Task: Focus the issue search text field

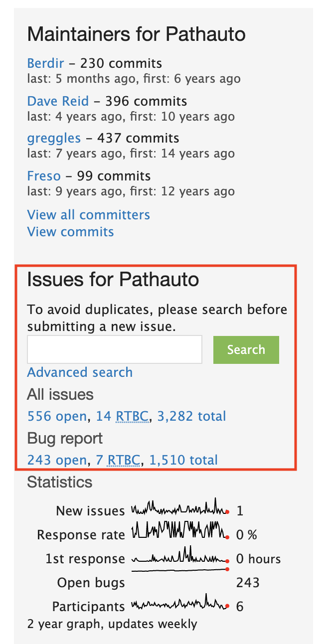Action: tap(115, 349)
